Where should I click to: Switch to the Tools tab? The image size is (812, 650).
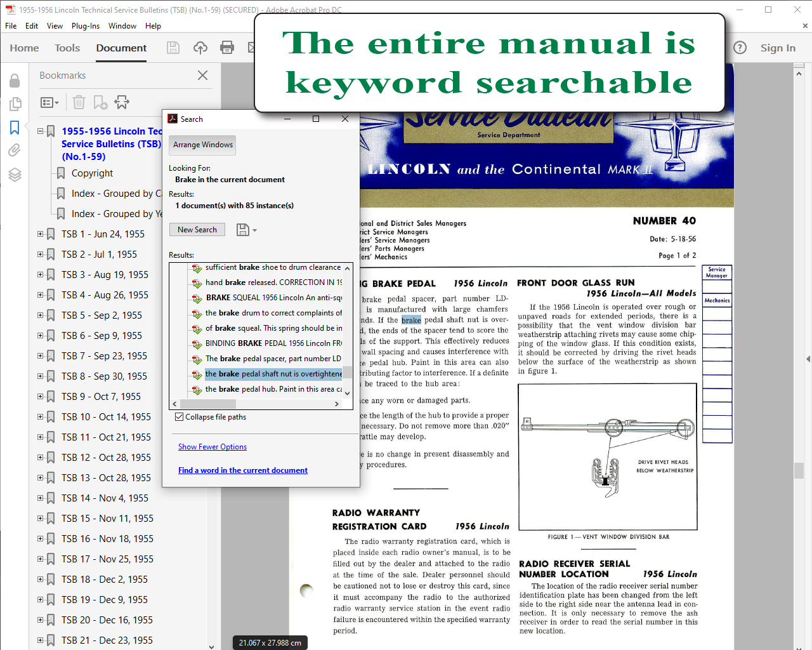tap(67, 48)
